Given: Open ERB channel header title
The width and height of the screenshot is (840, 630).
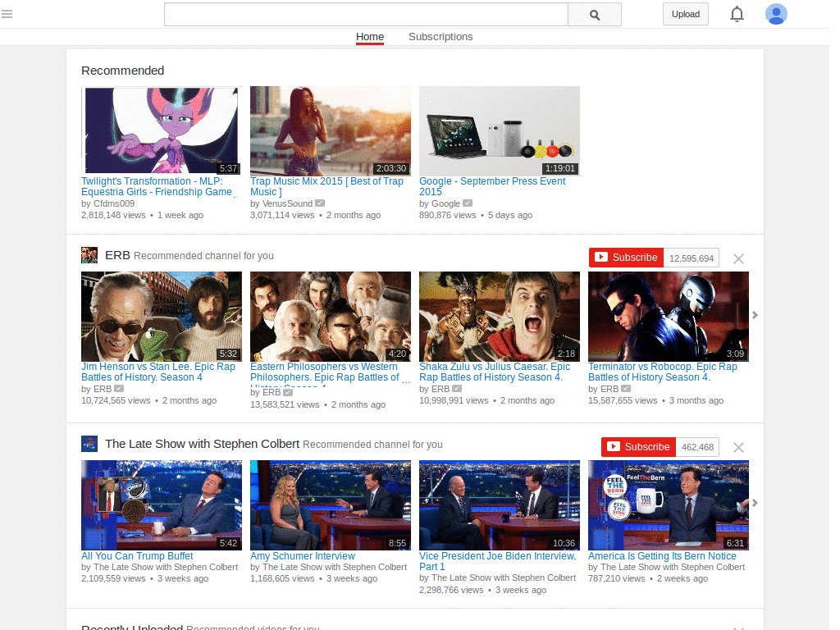Looking at the screenshot, I should pyautogui.click(x=117, y=255).
